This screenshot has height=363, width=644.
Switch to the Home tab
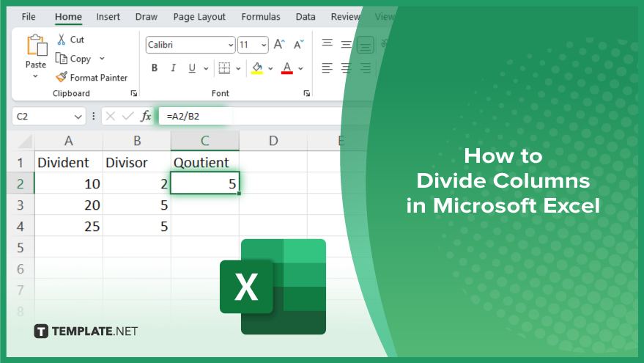click(68, 17)
